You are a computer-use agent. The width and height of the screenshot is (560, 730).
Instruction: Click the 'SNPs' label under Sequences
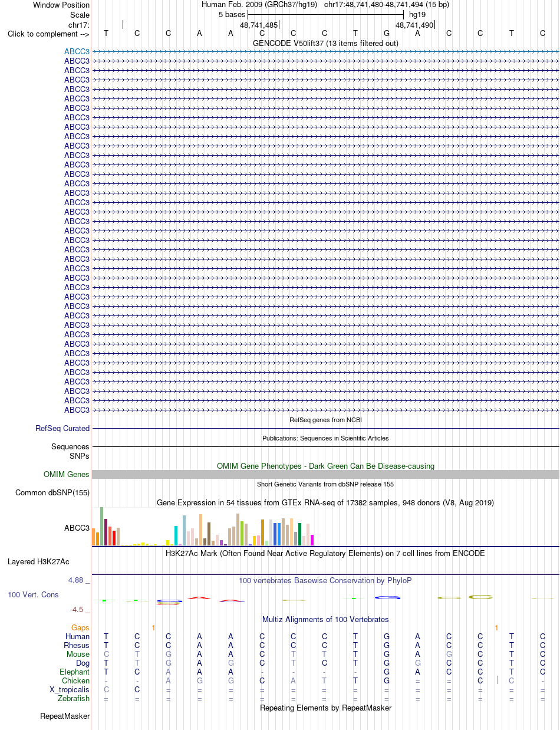pyautogui.click(x=80, y=456)
